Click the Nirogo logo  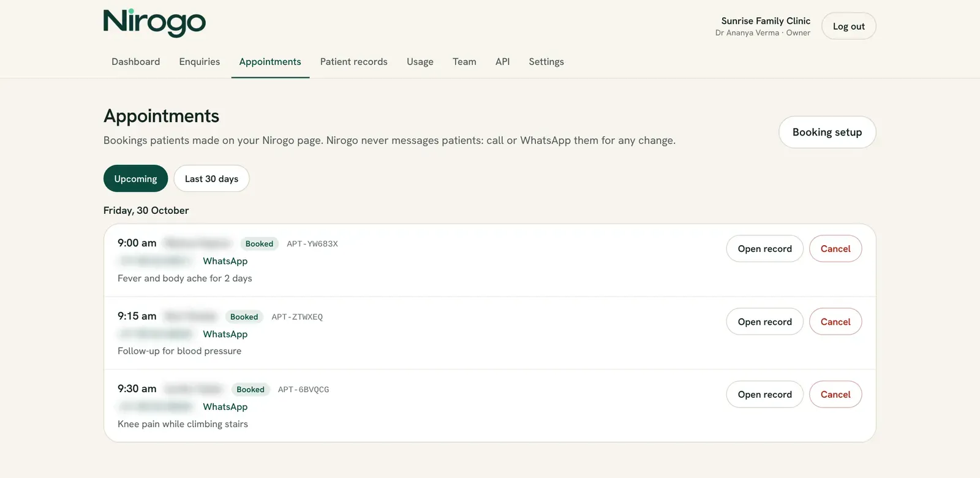[154, 23]
